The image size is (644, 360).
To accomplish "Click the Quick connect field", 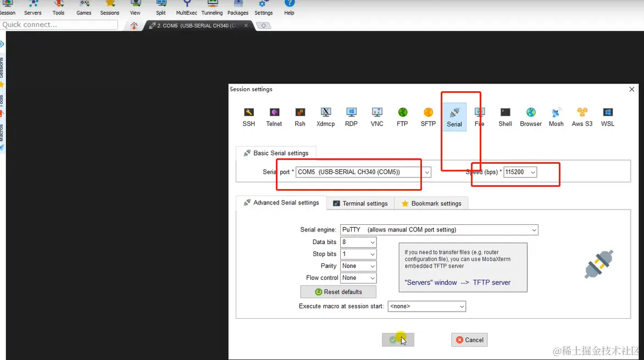I will [59, 25].
